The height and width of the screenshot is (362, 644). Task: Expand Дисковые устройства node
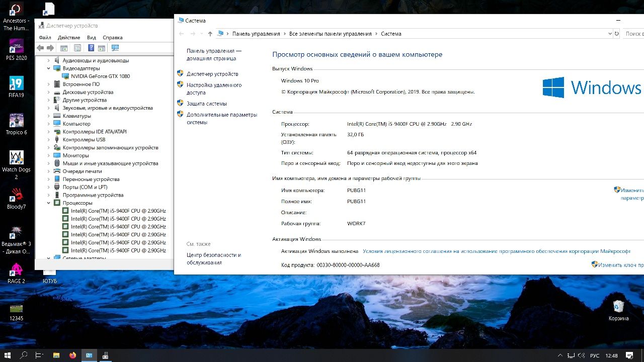(49, 92)
